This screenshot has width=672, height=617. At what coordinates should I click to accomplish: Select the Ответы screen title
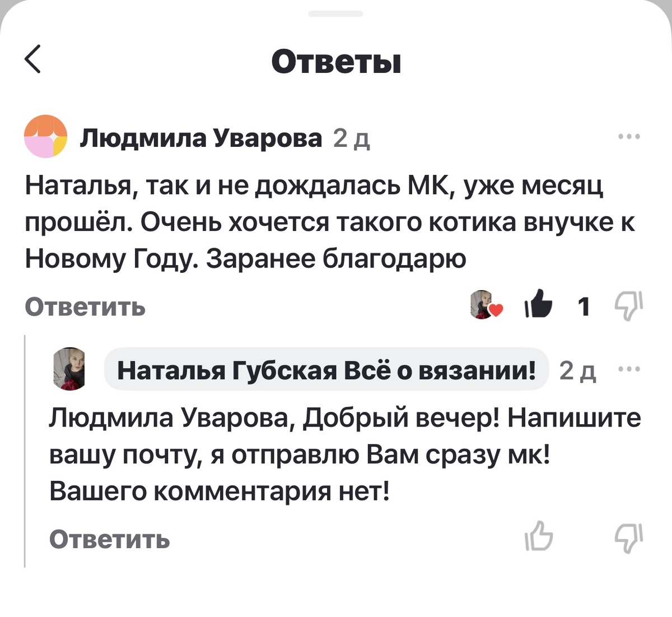pyautogui.click(x=336, y=63)
